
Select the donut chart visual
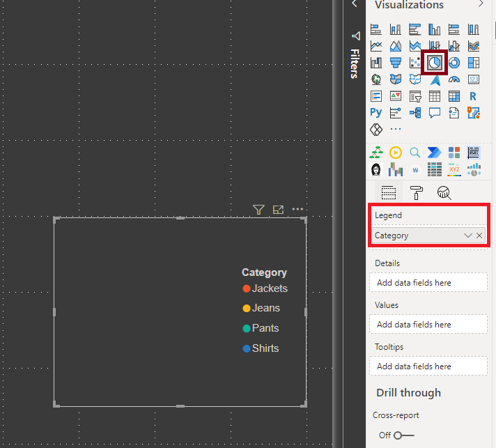454,63
